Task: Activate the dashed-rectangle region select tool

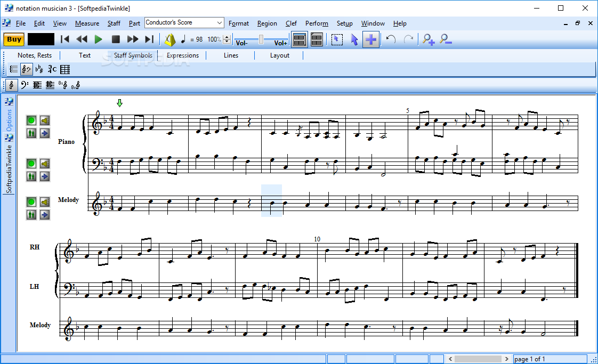Action: click(337, 39)
